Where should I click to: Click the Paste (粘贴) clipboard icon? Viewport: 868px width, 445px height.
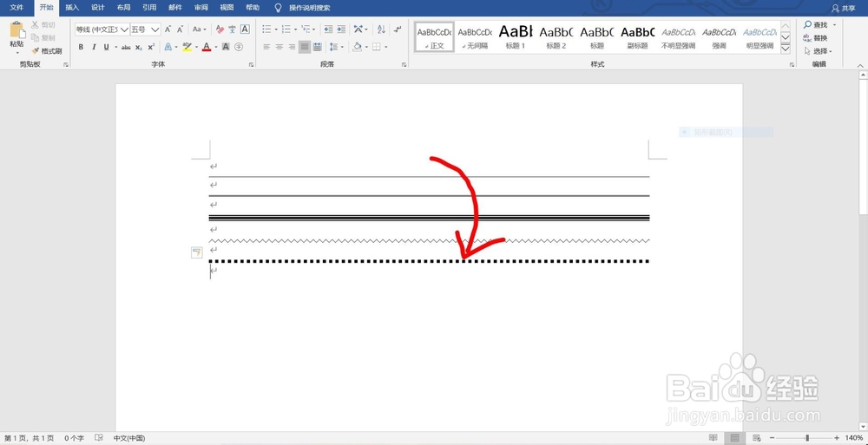[17, 29]
